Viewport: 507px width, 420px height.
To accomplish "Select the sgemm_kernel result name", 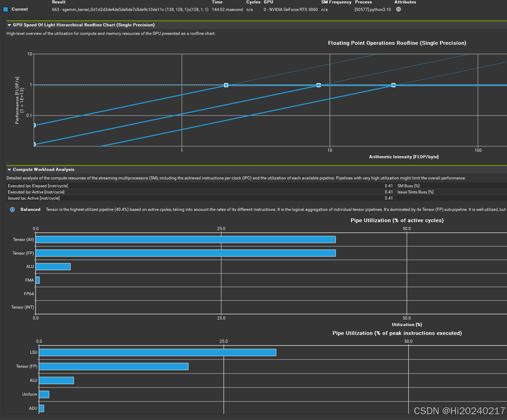I will (130, 10).
